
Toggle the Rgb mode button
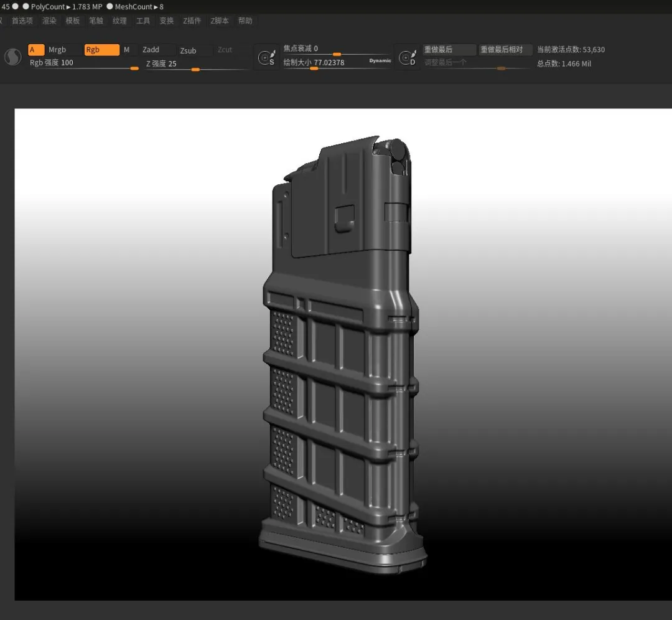(101, 50)
